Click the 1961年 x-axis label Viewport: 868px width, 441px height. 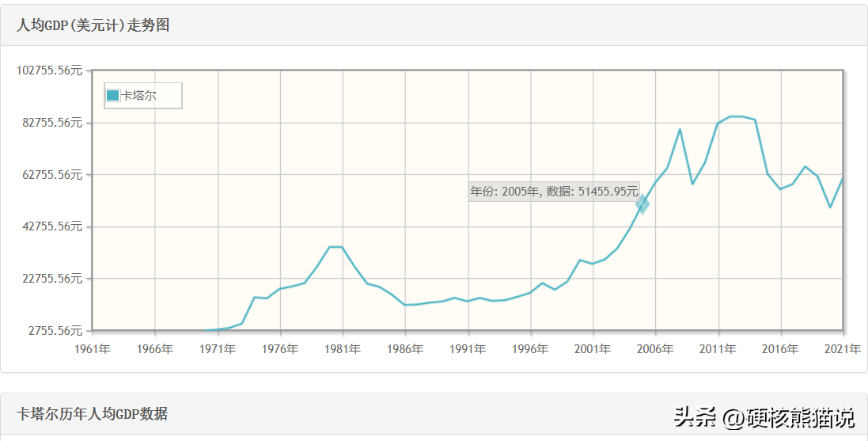click(x=93, y=349)
